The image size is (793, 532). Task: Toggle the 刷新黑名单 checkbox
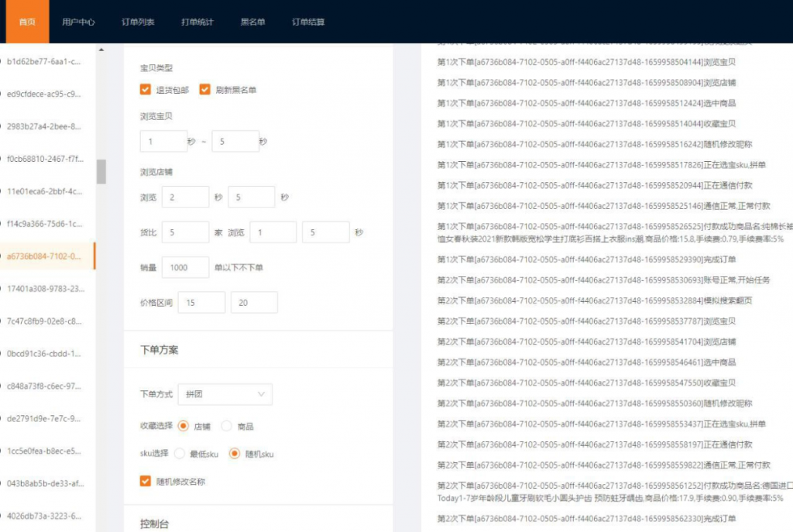[x=205, y=90]
